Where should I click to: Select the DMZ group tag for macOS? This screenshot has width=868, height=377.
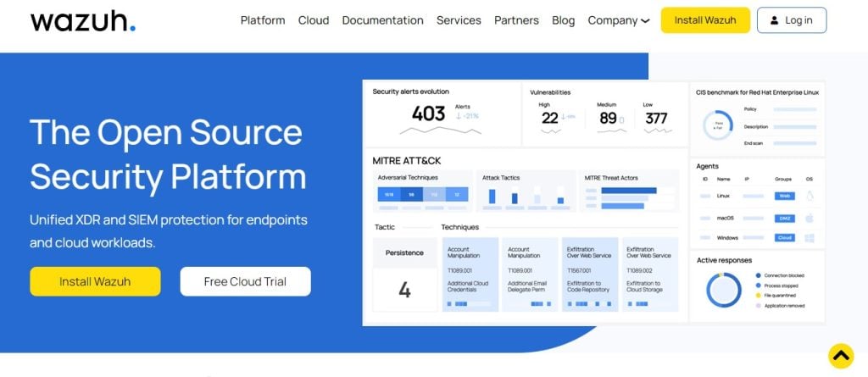(784, 217)
